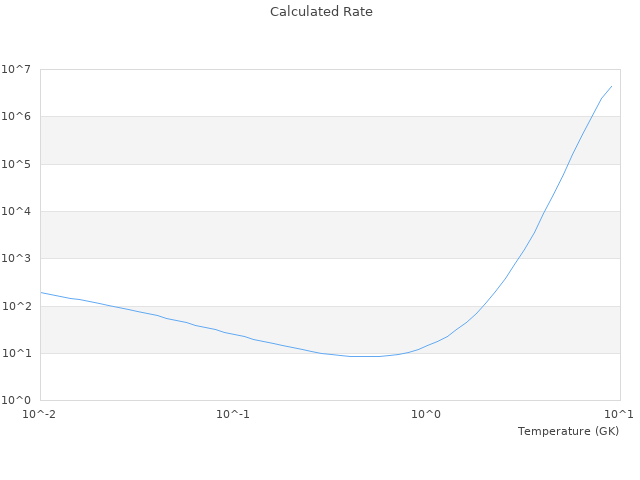This screenshot has height=480, width=640.
Task: Click the "Calculated Rate" chart title
Action: (x=320, y=12)
